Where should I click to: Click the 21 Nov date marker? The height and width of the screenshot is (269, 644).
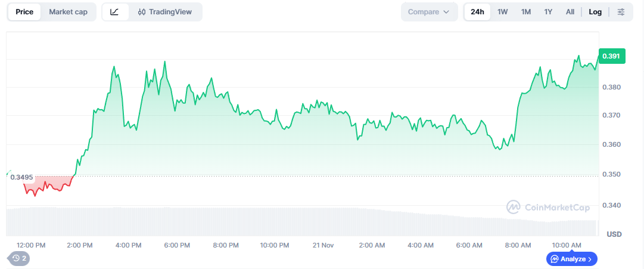tap(324, 245)
